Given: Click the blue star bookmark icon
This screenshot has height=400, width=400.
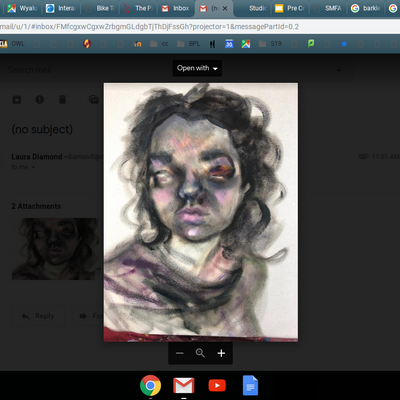Looking at the screenshot, I should point(344,44).
